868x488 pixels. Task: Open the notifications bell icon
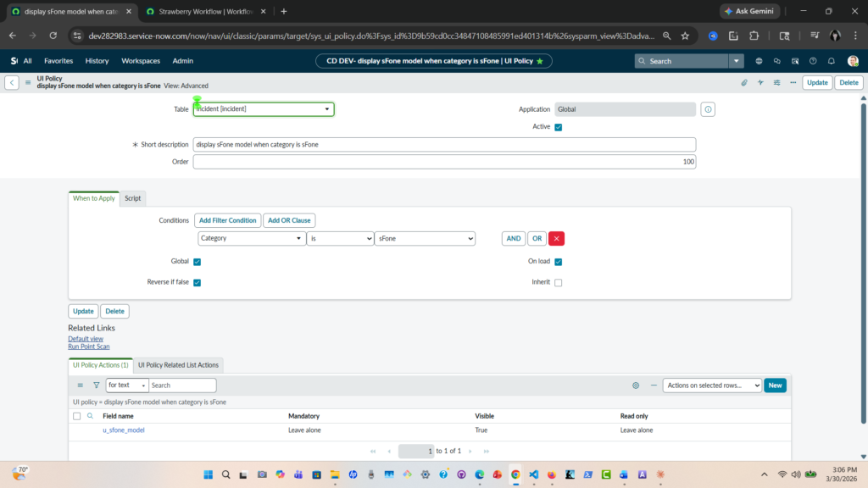point(831,61)
